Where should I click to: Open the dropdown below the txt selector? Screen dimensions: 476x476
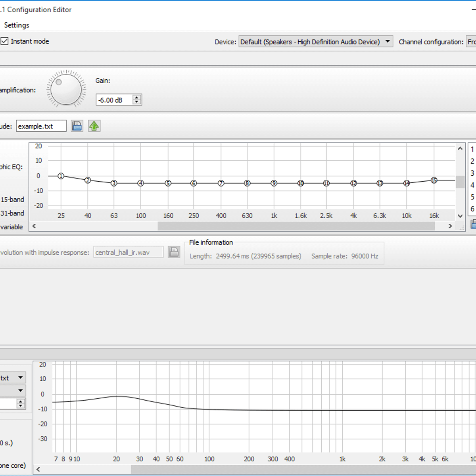point(20,391)
